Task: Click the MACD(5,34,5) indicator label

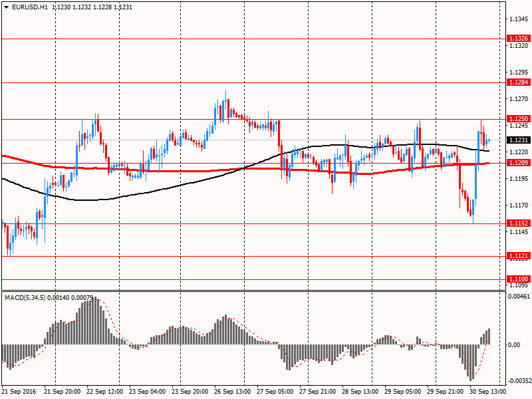Action: 28,297
